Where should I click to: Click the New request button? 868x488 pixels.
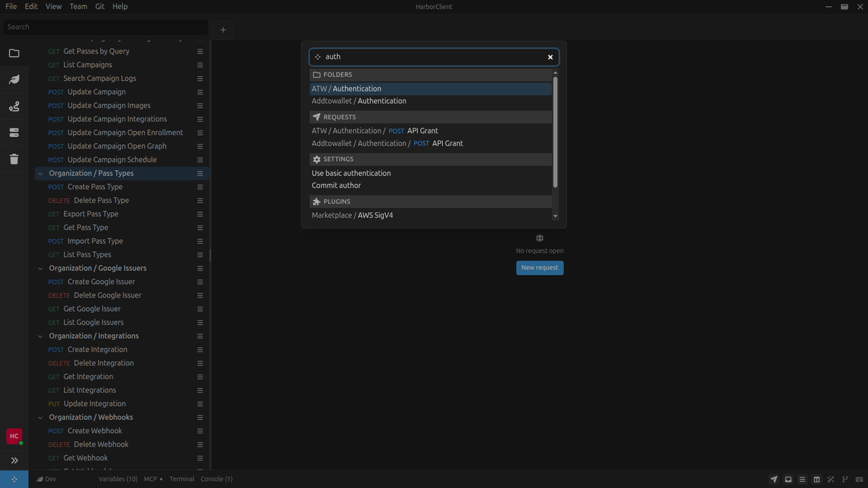[x=540, y=268]
